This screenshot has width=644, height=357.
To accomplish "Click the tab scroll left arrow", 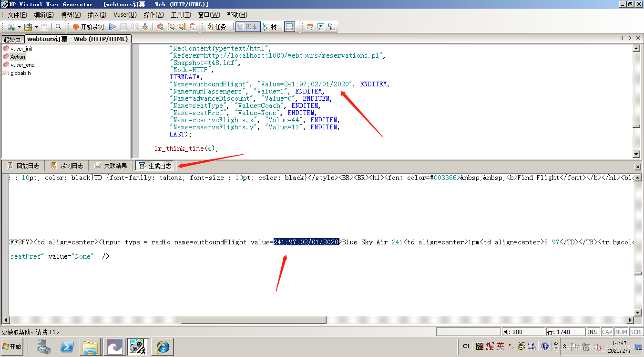I will pyautogui.click(x=622, y=38).
